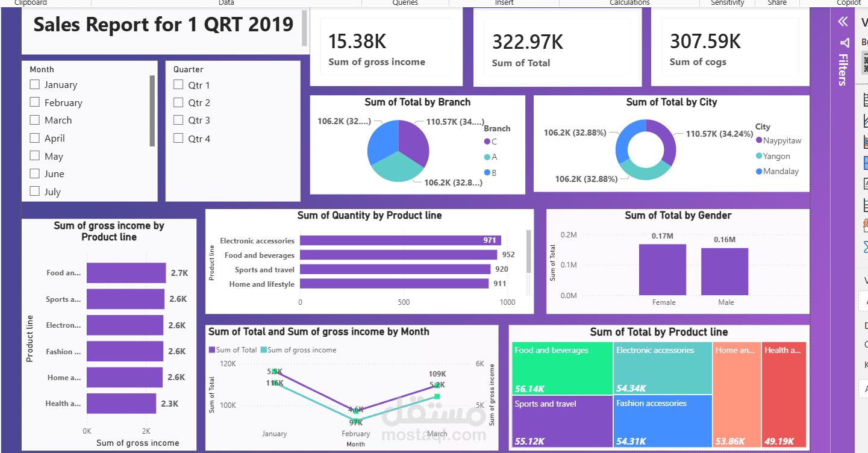The width and height of the screenshot is (868, 453).
Task: Select the 322.97K Sum of Total card
Action: pyautogui.click(x=557, y=47)
